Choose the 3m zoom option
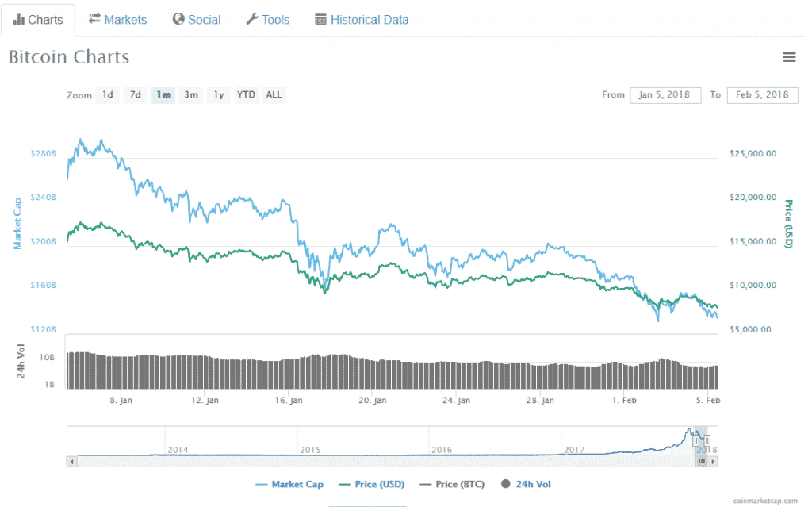812x507 pixels. pos(191,95)
